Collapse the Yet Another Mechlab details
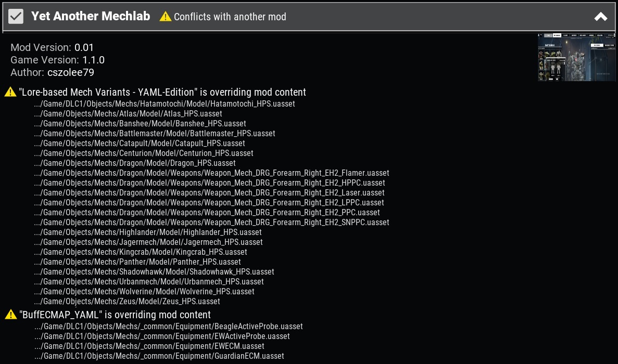Image resolution: width=618 pixels, height=364 pixels. 600,17
